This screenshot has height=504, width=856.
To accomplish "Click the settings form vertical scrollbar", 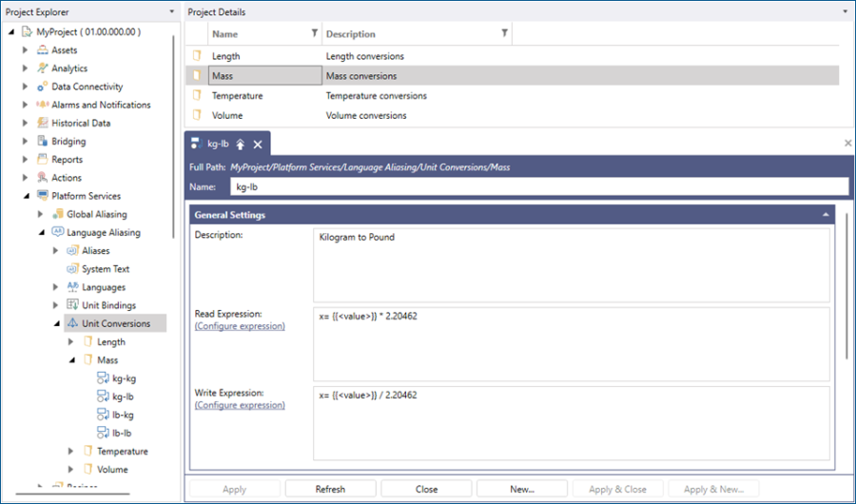I will tap(847, 286).
